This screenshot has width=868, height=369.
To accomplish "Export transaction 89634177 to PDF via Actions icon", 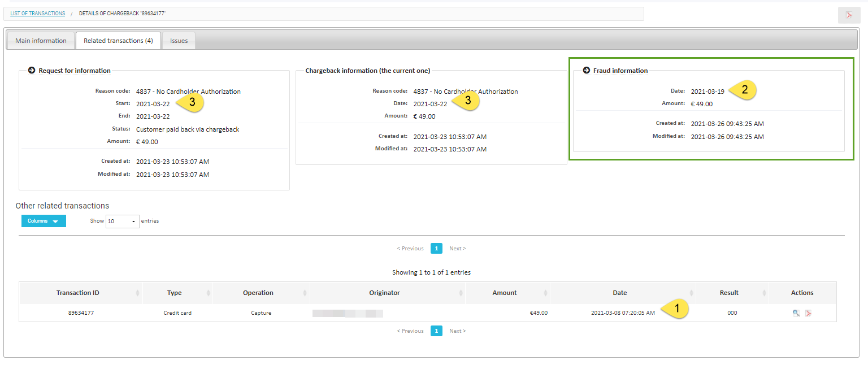I will (x=808, y=312).
